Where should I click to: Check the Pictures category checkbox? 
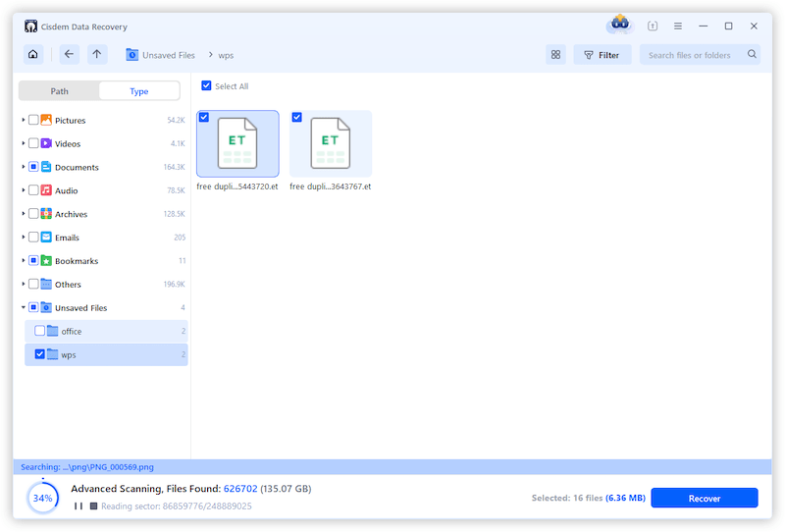33,120
